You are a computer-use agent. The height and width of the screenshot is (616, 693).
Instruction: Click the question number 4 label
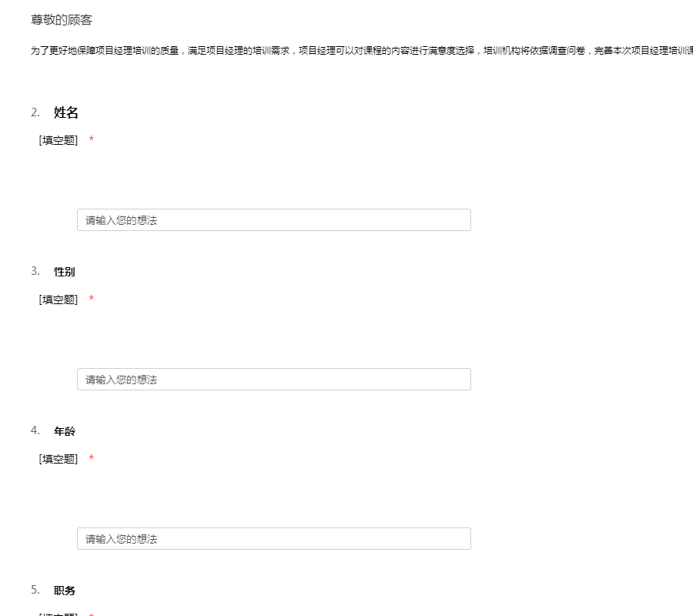point(35,430)
